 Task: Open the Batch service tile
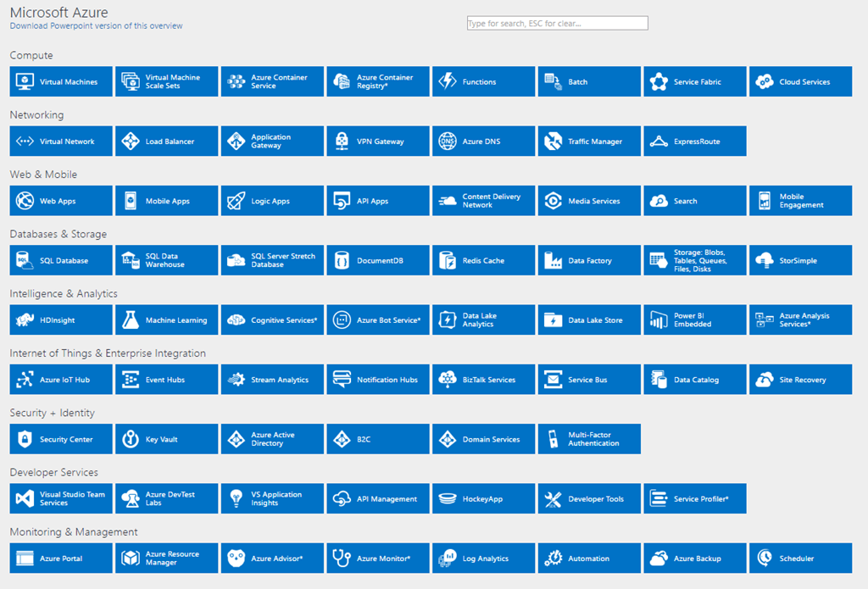click(x=590, y=81)
